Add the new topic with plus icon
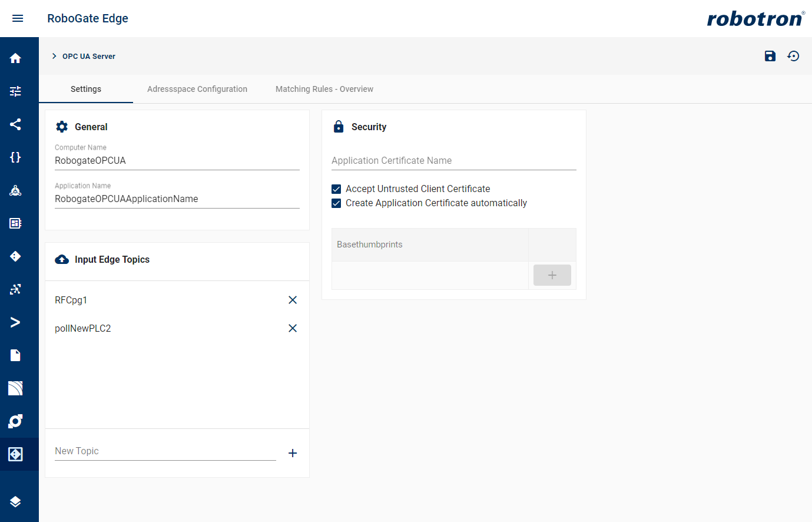 pos(293,453)
